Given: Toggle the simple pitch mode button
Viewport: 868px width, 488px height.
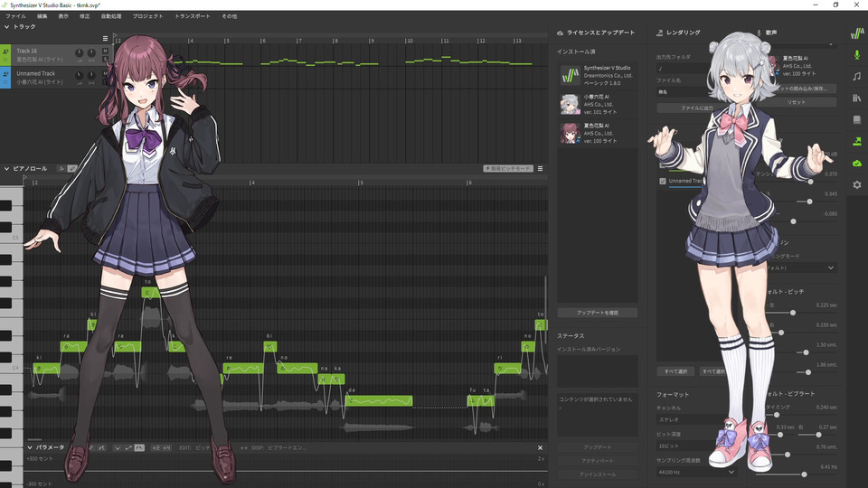Looking at the screenshot, I should coord(508,169).
